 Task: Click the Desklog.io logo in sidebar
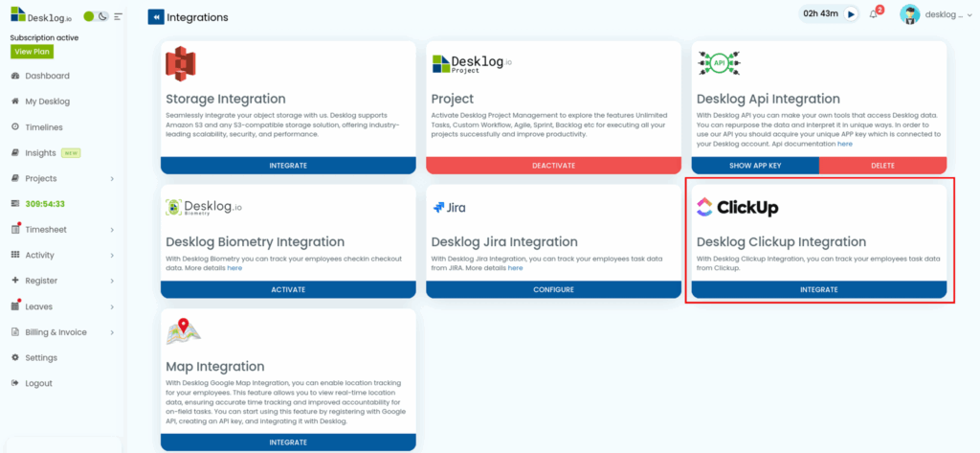[x=40, y=15]
